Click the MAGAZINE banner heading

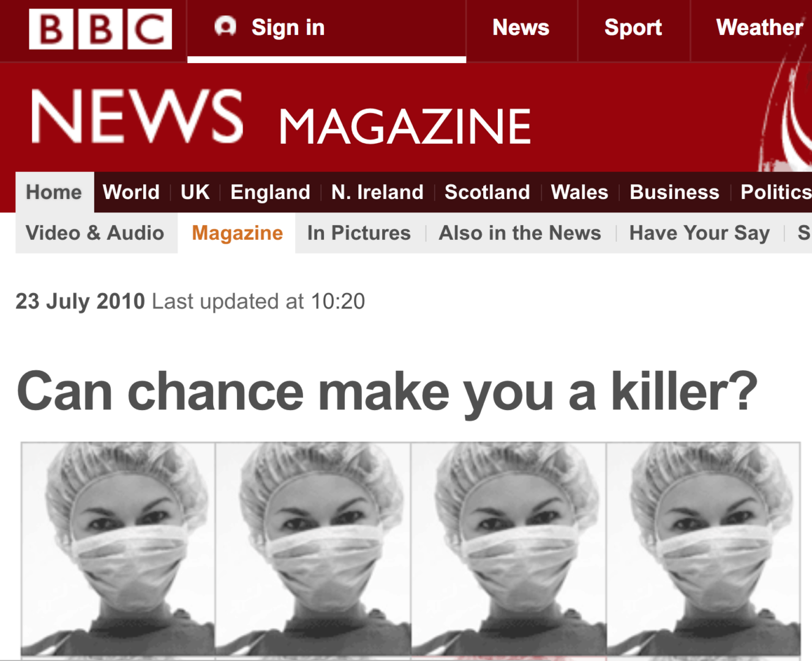pos(405,127)
